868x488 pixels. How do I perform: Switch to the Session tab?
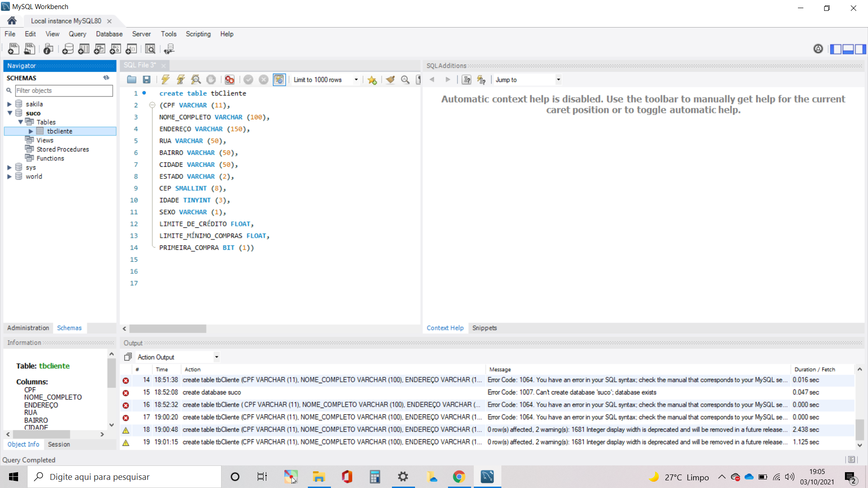(59, 445)
